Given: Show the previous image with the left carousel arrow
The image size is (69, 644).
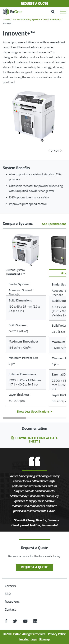Looking at the screenshot, I should 48,150.
